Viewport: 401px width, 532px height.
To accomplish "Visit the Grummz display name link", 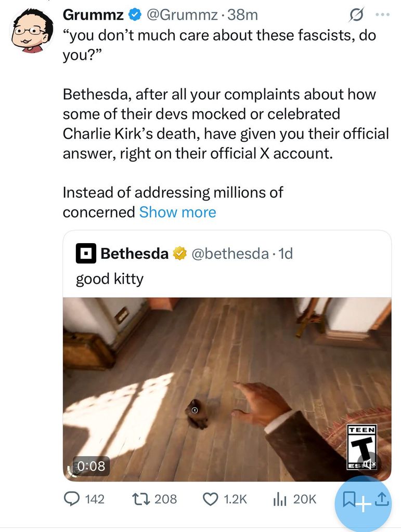I will 93,16.
